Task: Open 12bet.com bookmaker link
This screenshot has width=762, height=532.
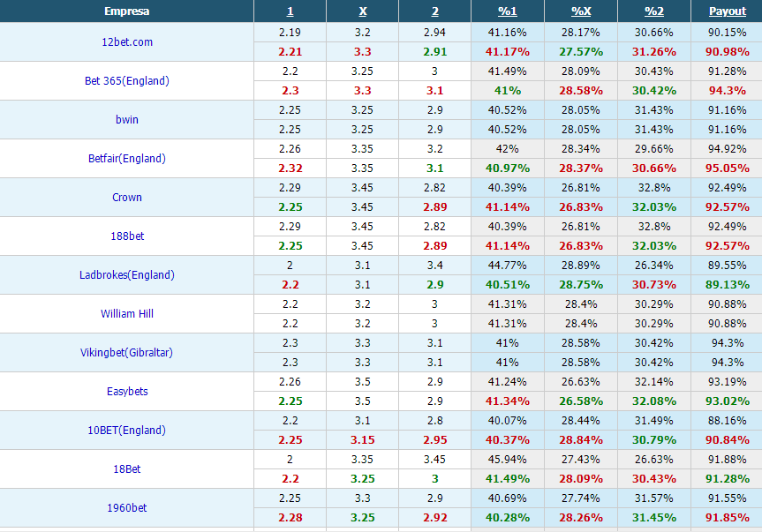Action: click(127, 42)
